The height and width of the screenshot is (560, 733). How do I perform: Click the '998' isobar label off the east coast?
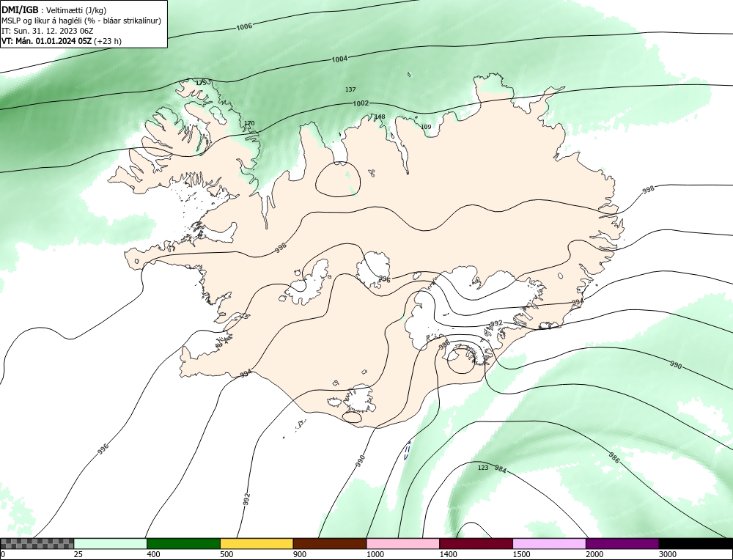pos(648,189)
